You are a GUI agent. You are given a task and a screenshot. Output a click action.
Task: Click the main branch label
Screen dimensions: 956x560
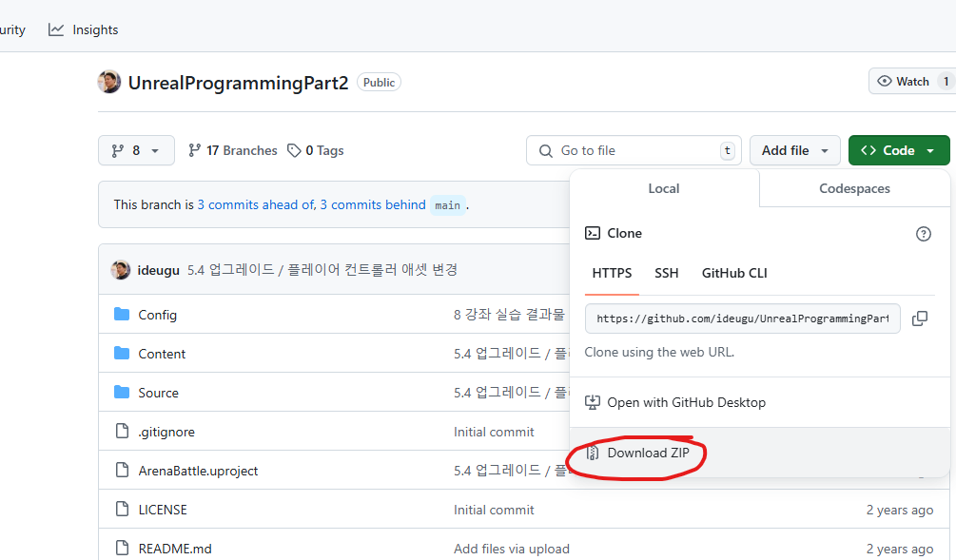pyautogui.click(x=447, y=205)
